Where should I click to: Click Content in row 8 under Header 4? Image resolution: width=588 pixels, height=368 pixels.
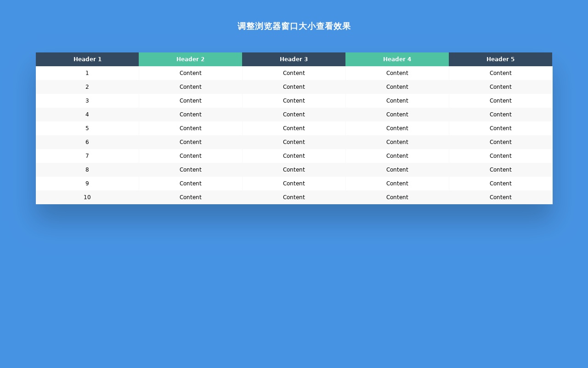tap(397, 170)
